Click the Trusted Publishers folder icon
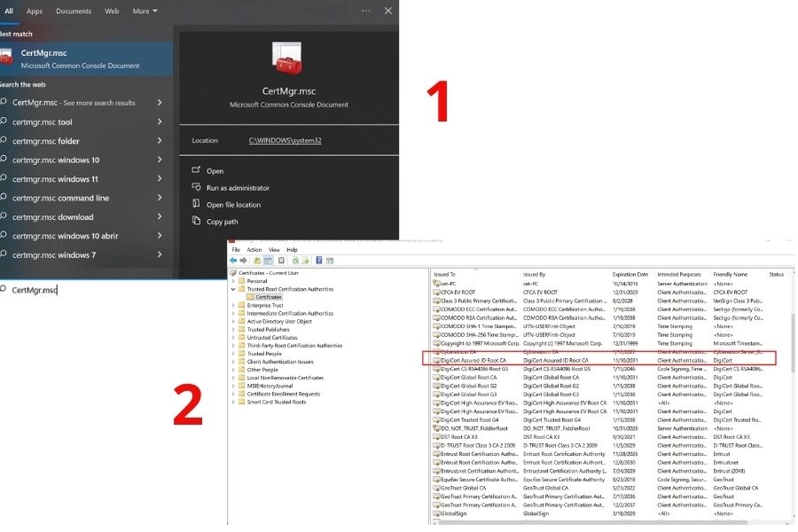 pyautogui.click(x=242, y=329)
